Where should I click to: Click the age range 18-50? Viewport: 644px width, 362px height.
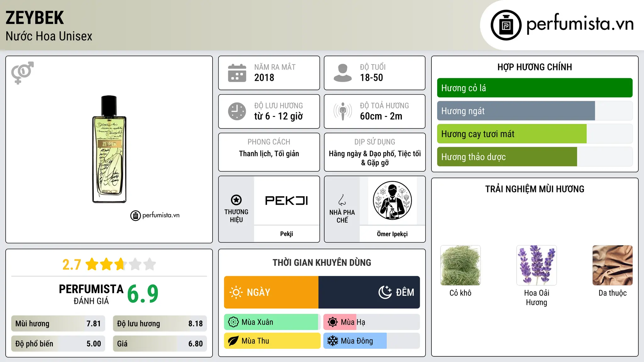371,78
